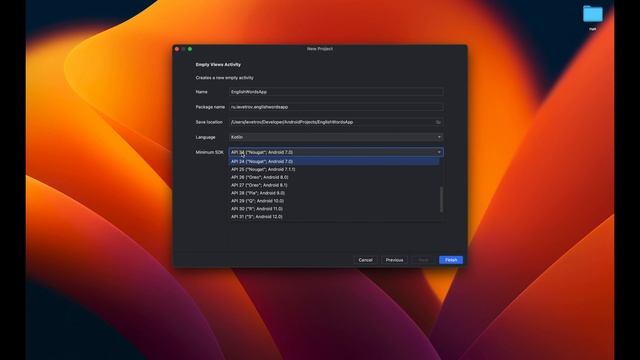Select API 27 Oreo Android 8.1 option
Image resolution: width=640 pixels, height=360 pixels.
(x=334, y=185)
